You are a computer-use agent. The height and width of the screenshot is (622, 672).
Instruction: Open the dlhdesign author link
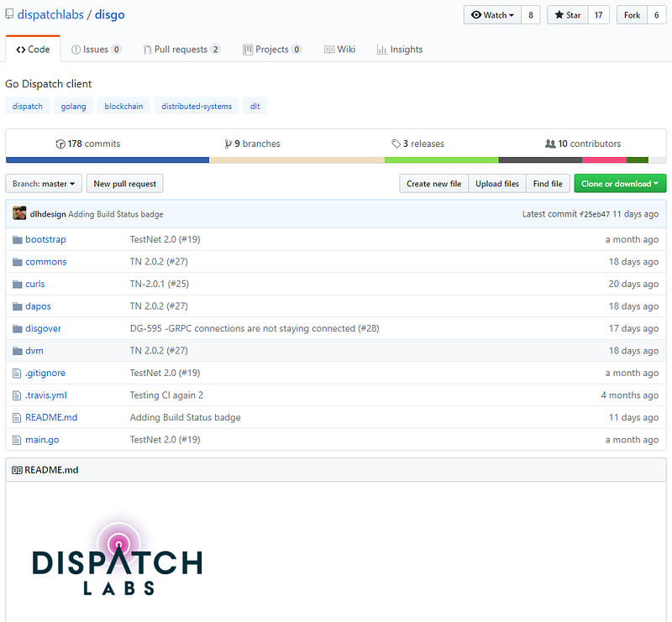[48, 214]
